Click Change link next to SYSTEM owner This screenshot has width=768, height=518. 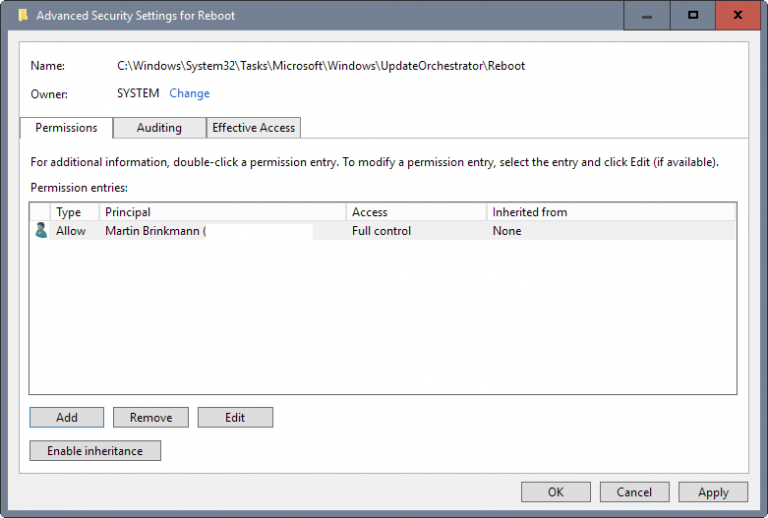click(189, 93)
